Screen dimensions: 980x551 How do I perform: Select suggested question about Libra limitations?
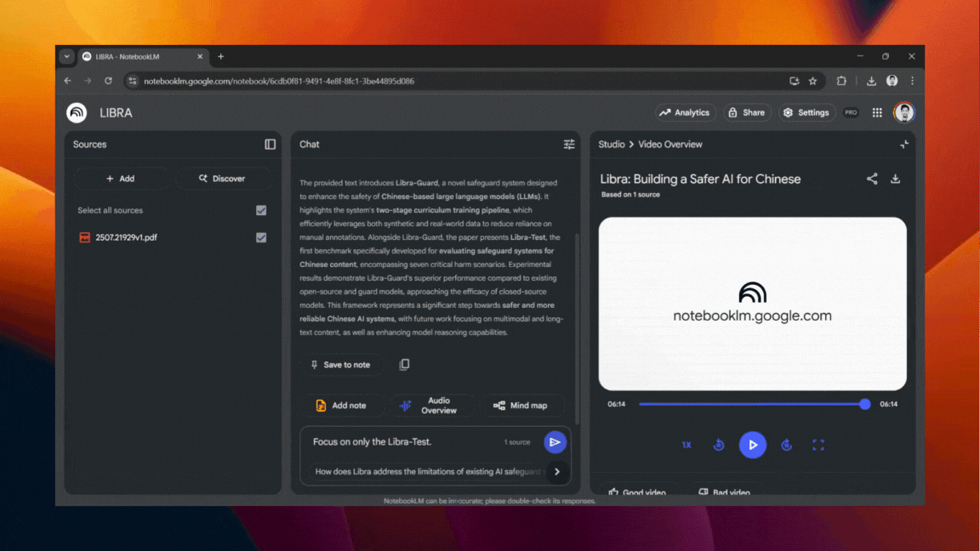(427, 472)
